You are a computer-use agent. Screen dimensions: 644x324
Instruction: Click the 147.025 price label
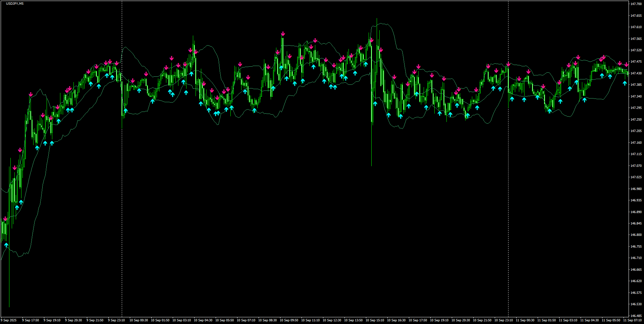click(636, 177)
